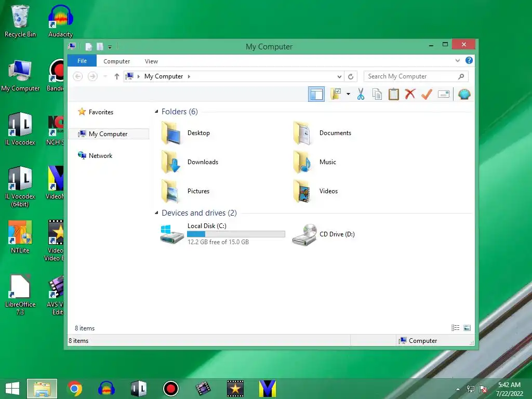Open the Desktop folder

(185, 133)
